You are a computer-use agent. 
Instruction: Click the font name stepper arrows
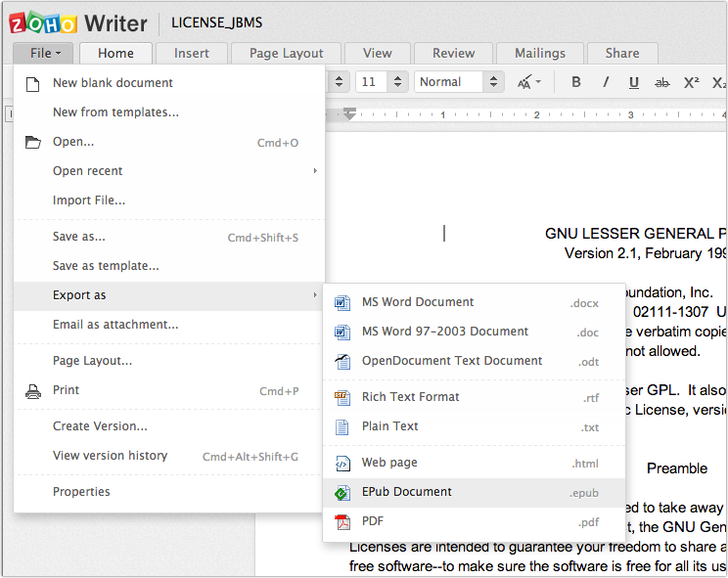[x=339, y=82]
